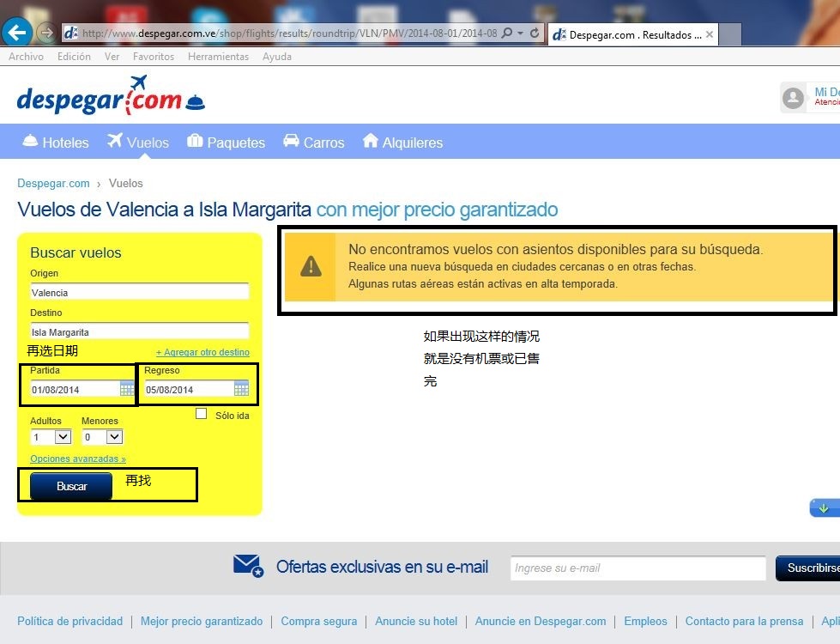Expand Opciones avanzadas
Viewport: 840px width, 644px height.
coord(78,459)
